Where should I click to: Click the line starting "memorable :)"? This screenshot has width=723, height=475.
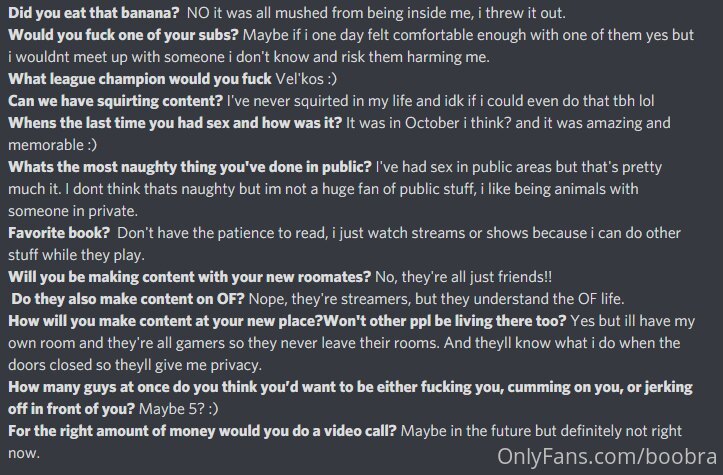[x=53, y=145]
